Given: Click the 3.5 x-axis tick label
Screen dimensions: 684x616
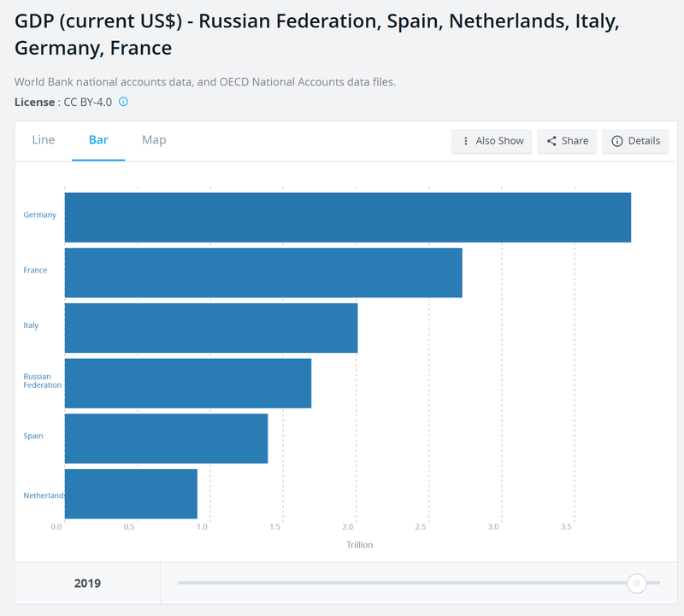Looking at the screenshot, I should (x=566, y=527).
